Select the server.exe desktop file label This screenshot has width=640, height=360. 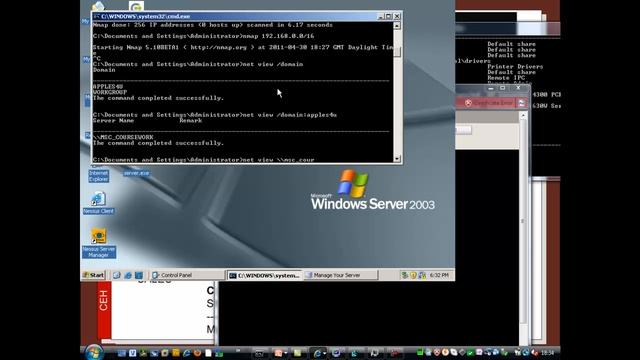click(136, 173)
